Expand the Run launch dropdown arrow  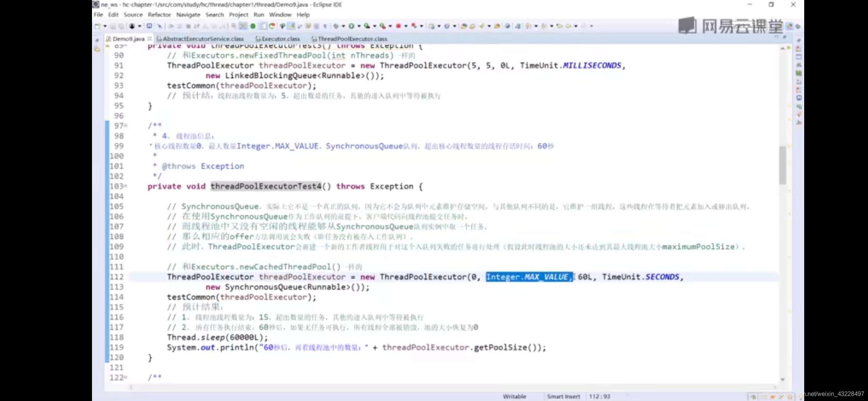coord(359,26)
